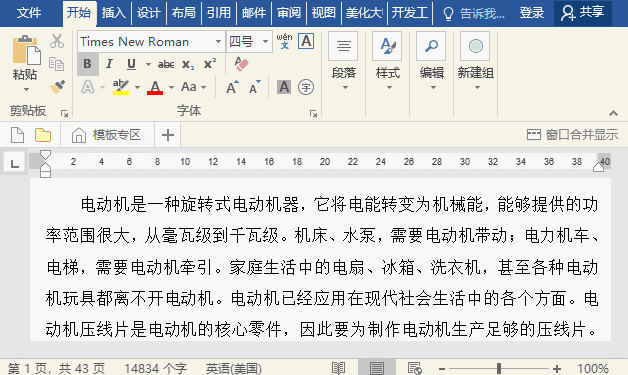Click the 登录 sign-in link
628x375 pixels.
531,13
